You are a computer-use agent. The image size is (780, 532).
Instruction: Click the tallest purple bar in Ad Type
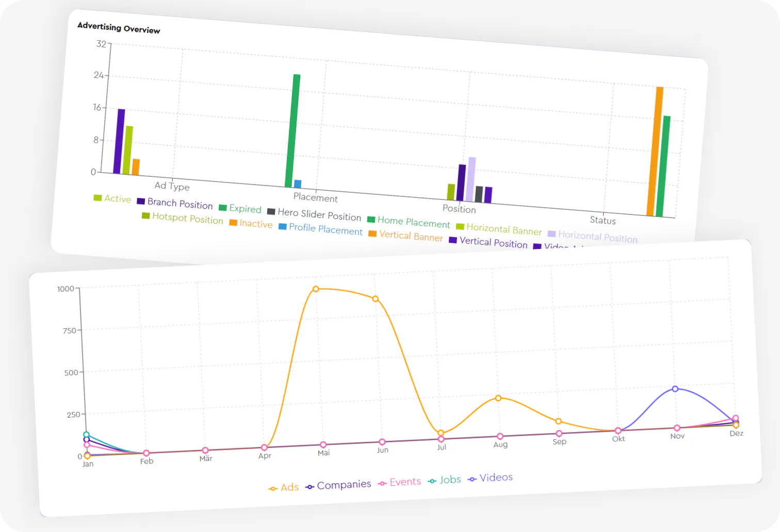(119, 141)
